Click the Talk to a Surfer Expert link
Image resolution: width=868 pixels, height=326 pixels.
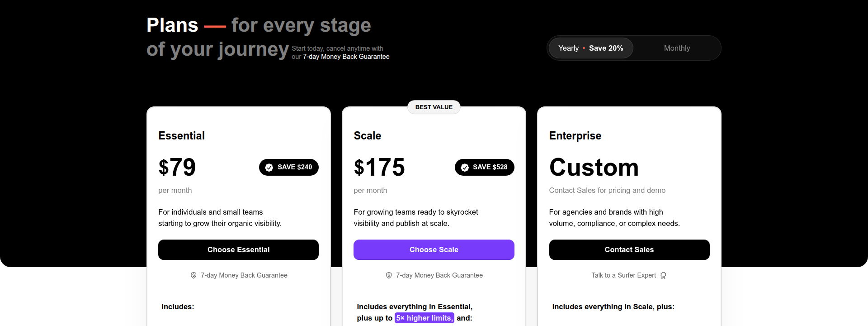pyautogui.click(x=623, y=275)
